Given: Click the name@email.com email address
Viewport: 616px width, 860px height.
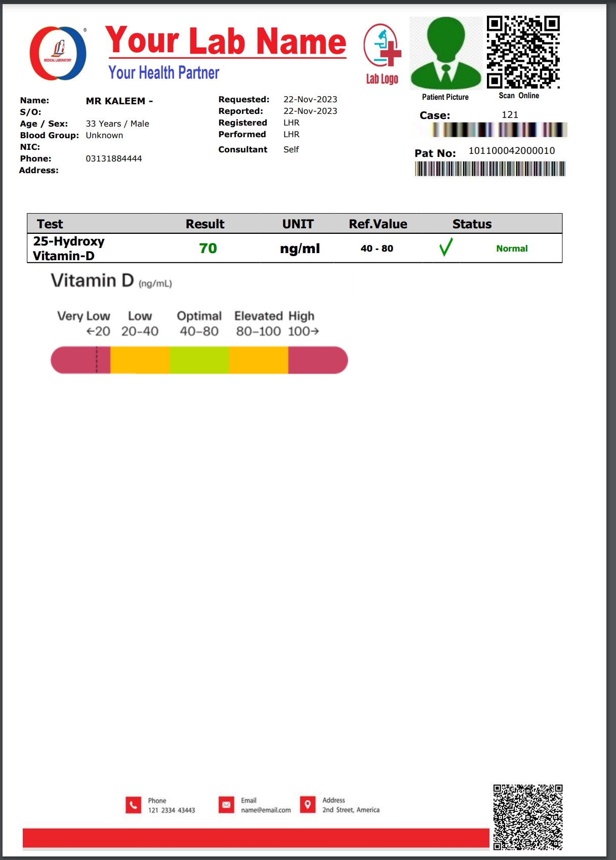Looking at the screenshot, I should 266,810.
